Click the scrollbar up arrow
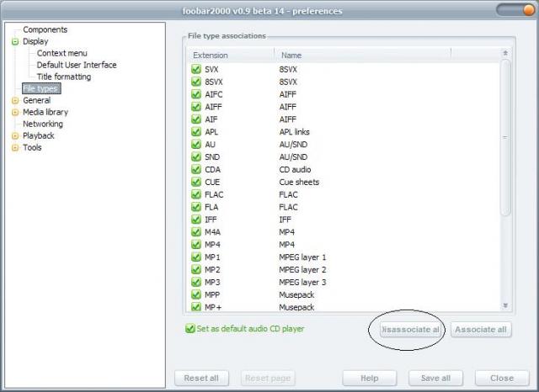Screen dimensions: 539x392 point(505,53)
